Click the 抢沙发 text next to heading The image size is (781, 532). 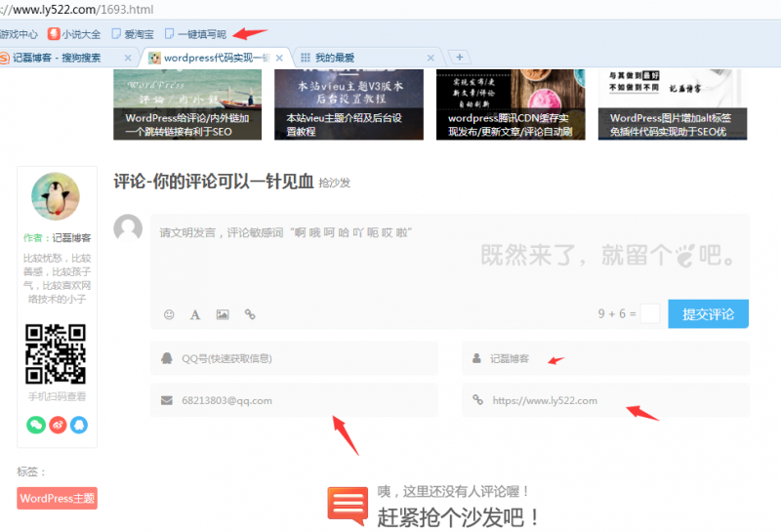pos(335,183)
